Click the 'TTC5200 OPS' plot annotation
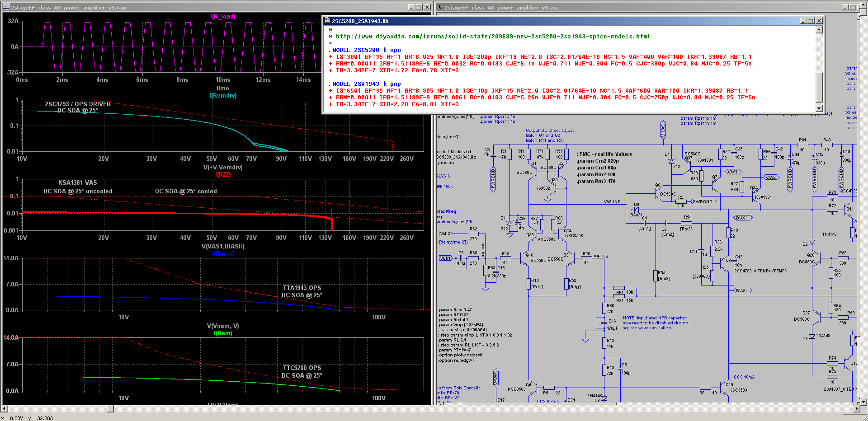The image size is (868, 421). tap(302, 368)
